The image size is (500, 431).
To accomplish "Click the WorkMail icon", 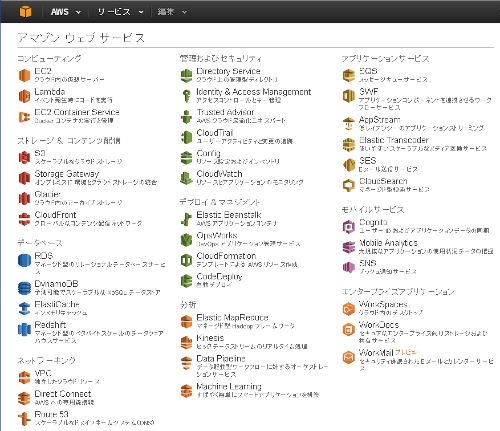I will 349,357.
